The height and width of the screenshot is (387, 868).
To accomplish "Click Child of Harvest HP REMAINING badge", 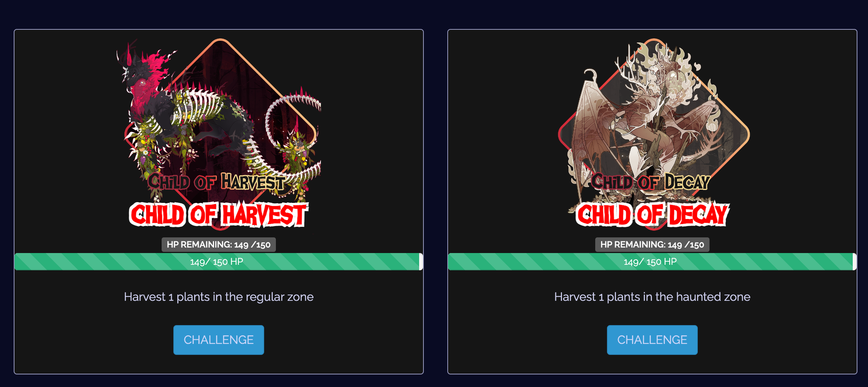I will (218, 244).
